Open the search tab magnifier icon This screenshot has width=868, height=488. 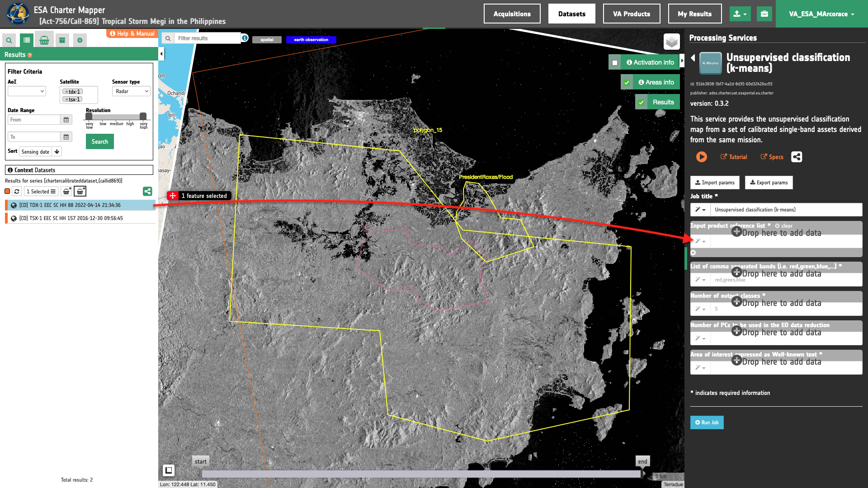coord(9,40)
